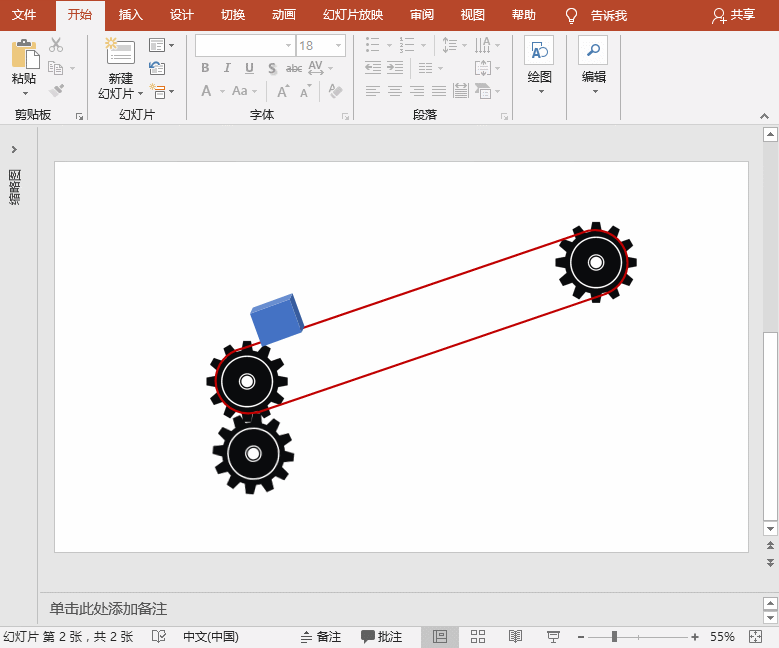The width and height of the screenshot is (779, 648).
Task: Click the Columns icon
Action: pos(426,68)
